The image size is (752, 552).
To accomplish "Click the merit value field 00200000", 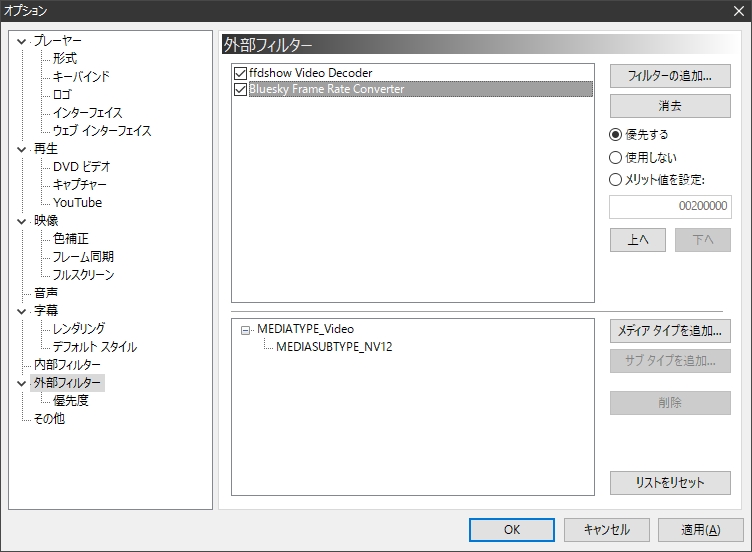I will [x=670, y=206].
